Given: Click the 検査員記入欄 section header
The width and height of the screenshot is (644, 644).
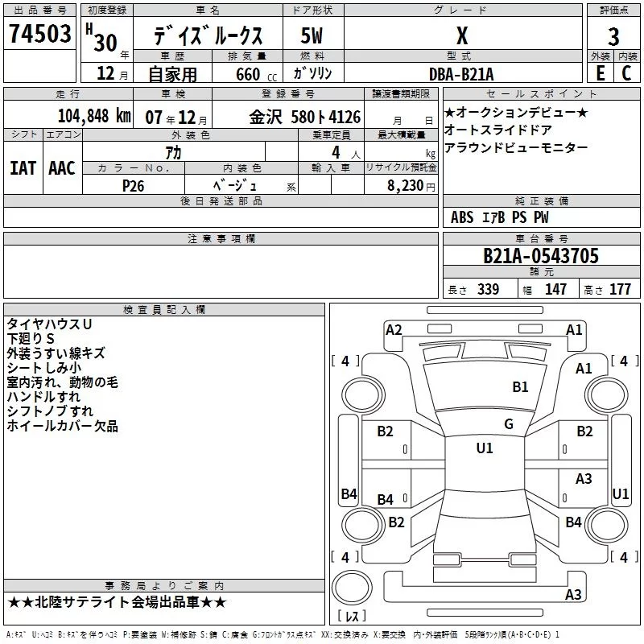Looking at the screenshot, I should click(164, 310).
